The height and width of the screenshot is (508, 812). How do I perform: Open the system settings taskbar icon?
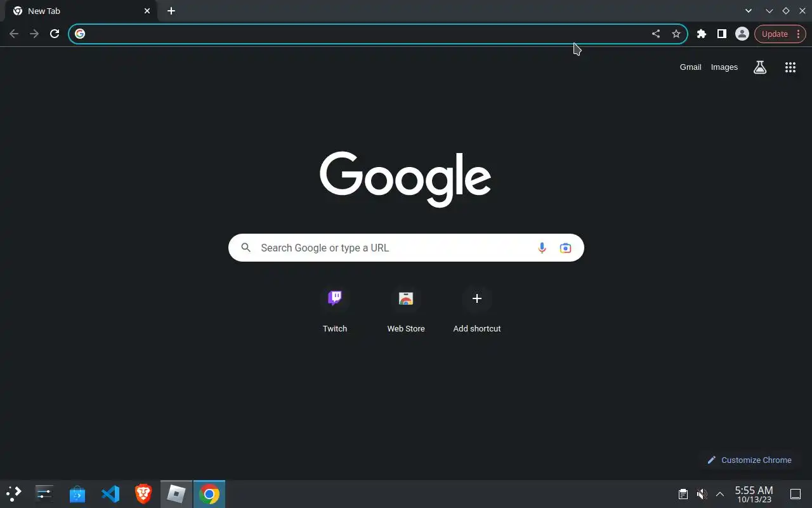44,493
